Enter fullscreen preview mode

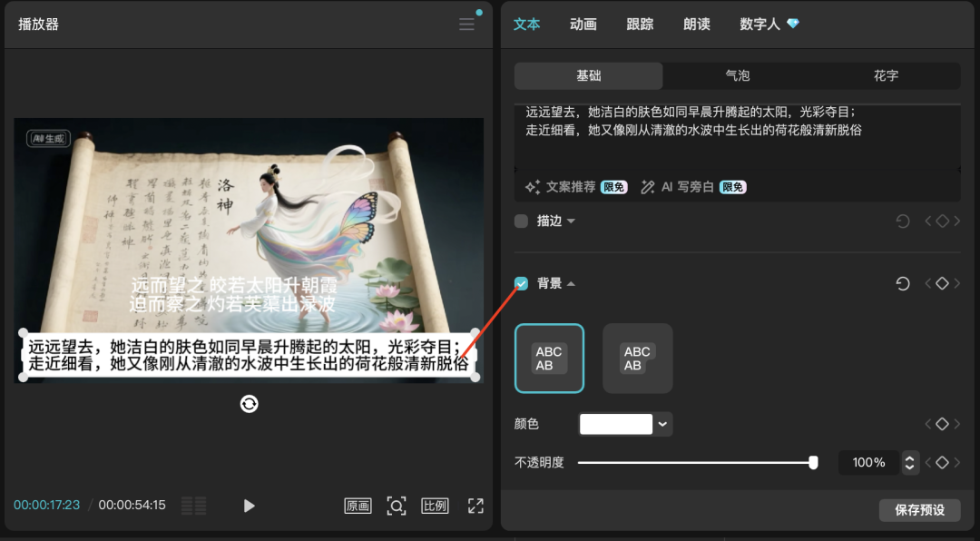[x=475, y=506]
